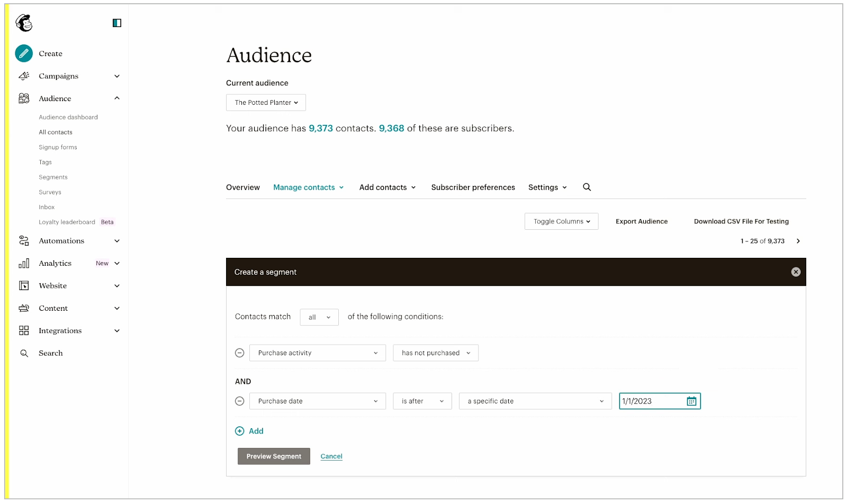Click the Preview Segment button

274,456
